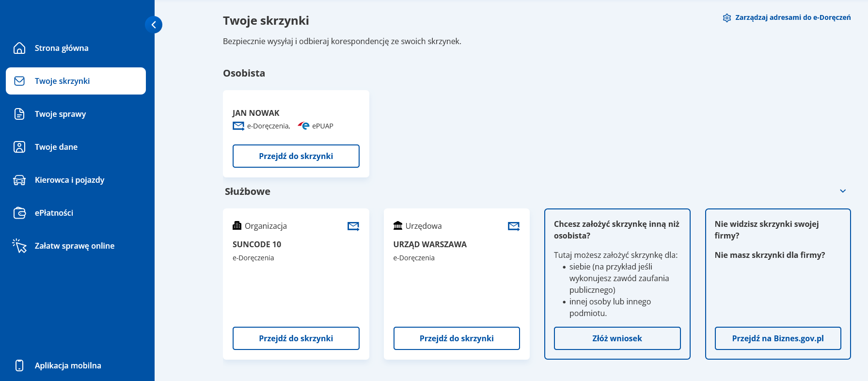This screenshot has width=868, height=381.
Task: Click the envelope icon on the SUNCODE 10 card
Action: 353,226
